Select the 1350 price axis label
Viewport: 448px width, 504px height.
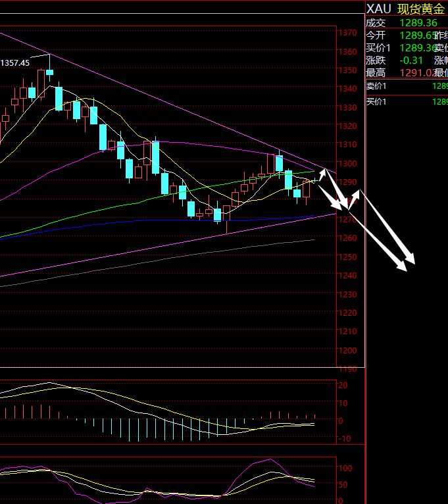coord(347,70)
